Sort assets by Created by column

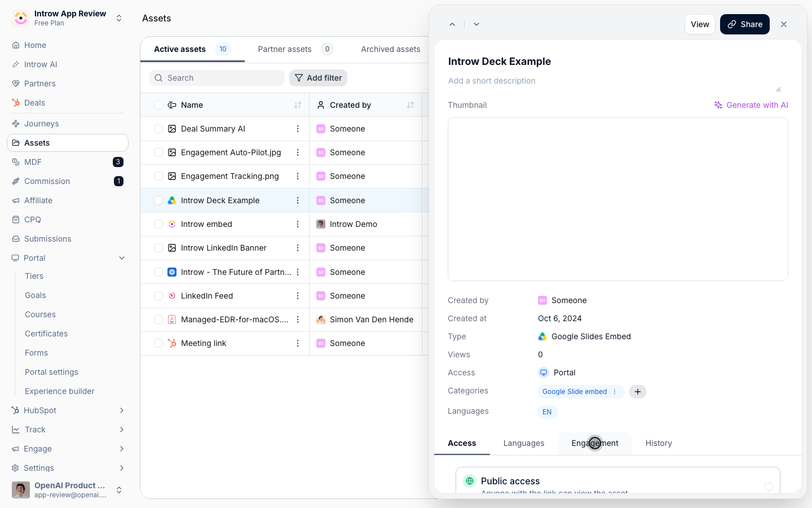point(411,105)
